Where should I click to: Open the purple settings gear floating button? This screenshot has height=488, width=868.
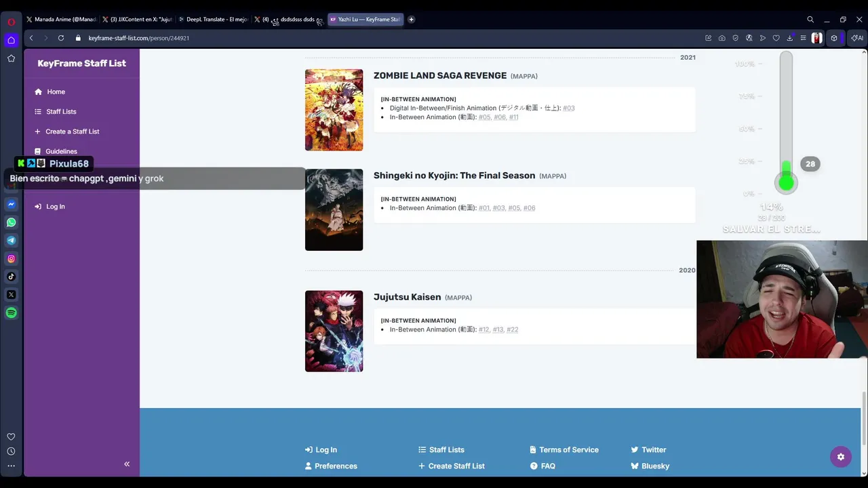click(x=841, y=457)
